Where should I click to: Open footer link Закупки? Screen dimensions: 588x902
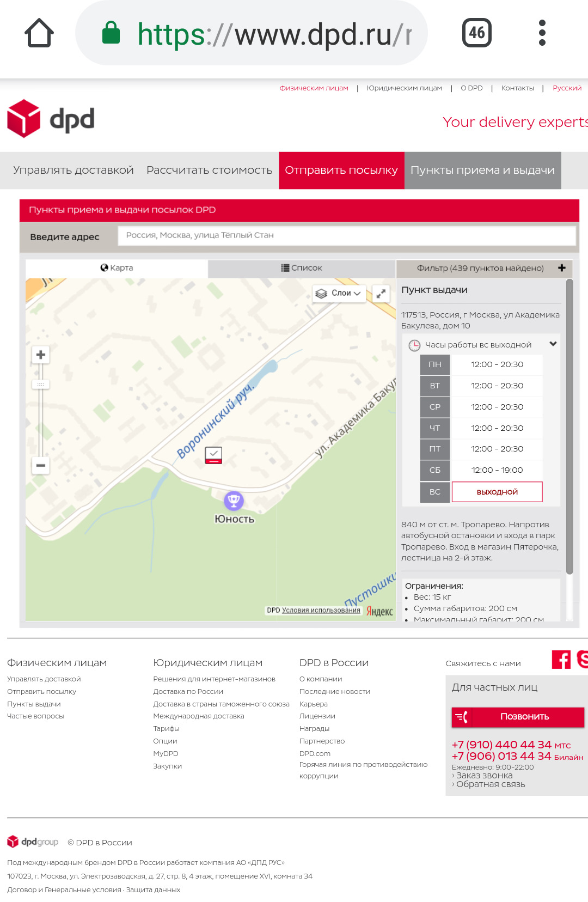coord(167,766)
